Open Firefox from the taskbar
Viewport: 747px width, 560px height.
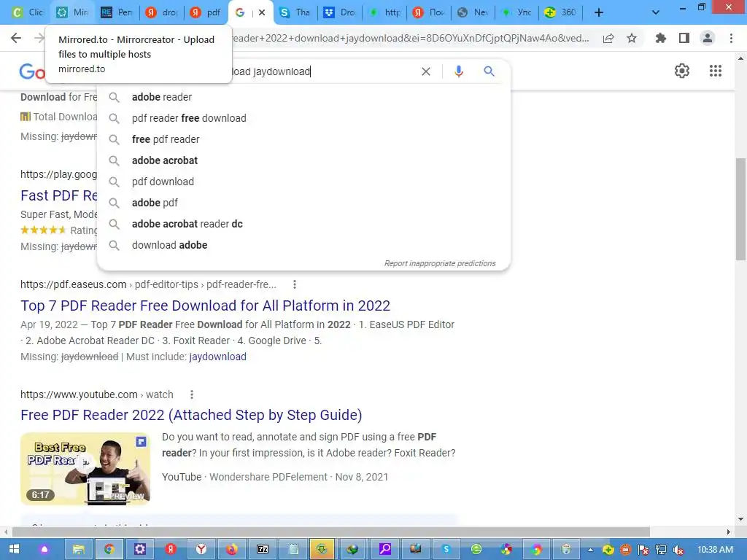(x=231, y=549)
